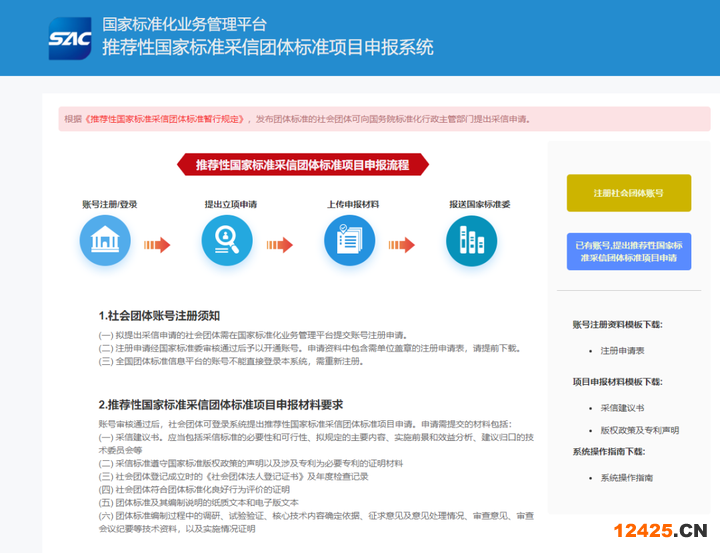The width and height of the screenshot is (720, 553).
Task: Click the 国家标准化业务管理平台 header title
Action: 185,24
